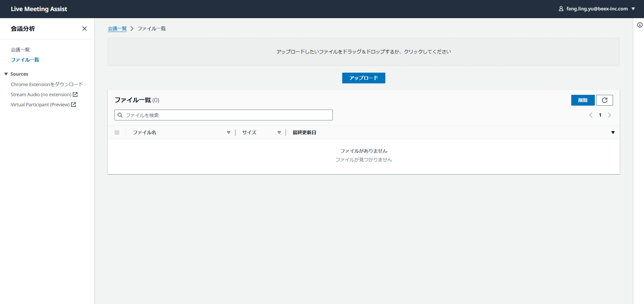Viewport: 644px width, 304px height.
Task: Click the ファイルがありません message
Action: tap(364, 151)
